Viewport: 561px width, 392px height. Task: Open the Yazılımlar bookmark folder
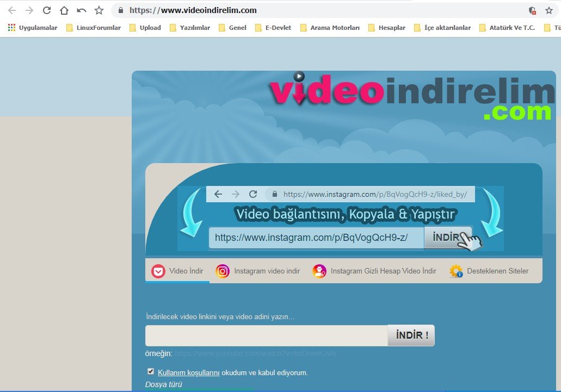pos(190,28)
